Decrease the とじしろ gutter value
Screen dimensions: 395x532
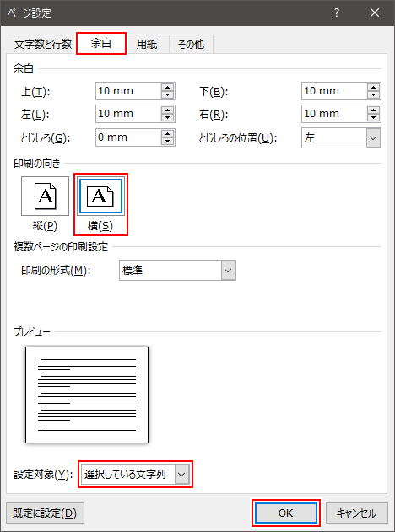[x=167, y=142]
